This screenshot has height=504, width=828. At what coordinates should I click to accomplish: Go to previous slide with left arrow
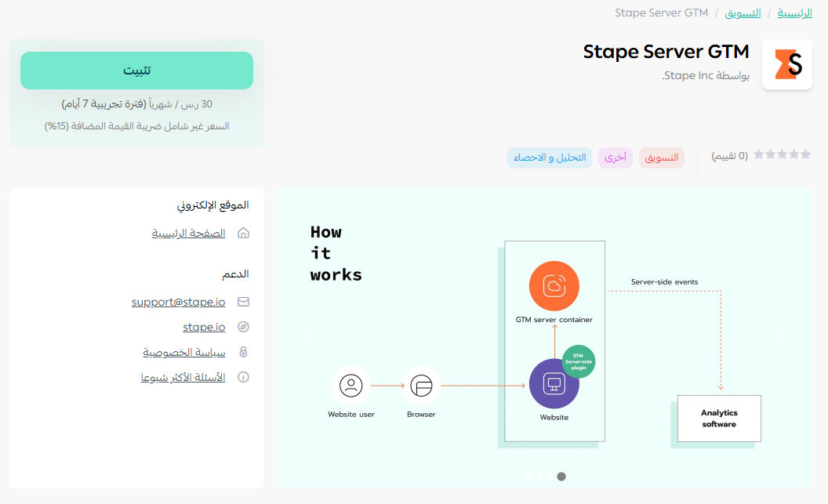(307, 338)
